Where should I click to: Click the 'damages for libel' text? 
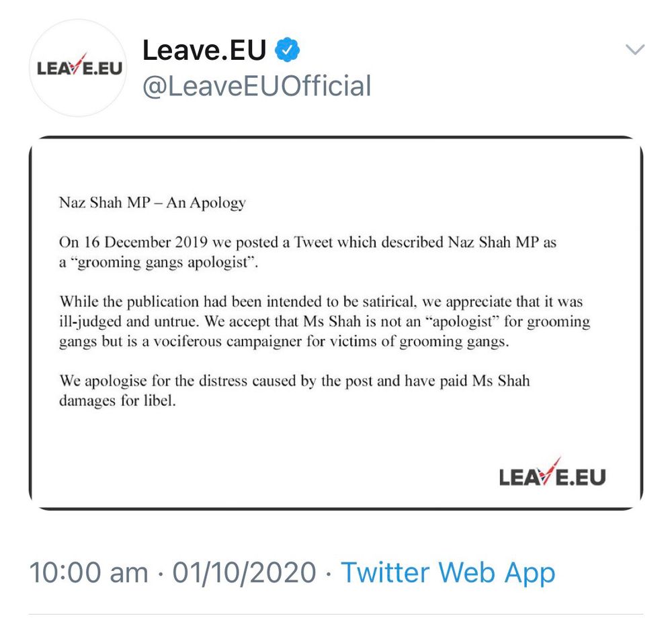[118, 401]
